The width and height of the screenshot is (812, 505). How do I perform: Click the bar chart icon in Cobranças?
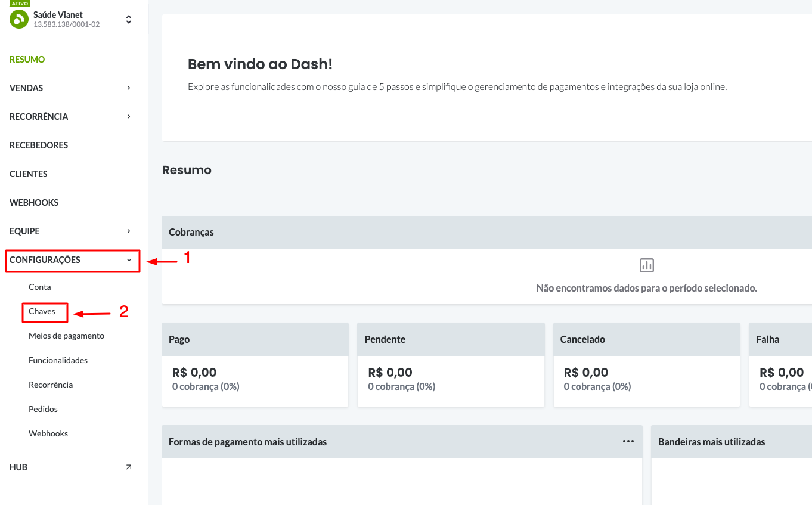click(x=646, y=265)
